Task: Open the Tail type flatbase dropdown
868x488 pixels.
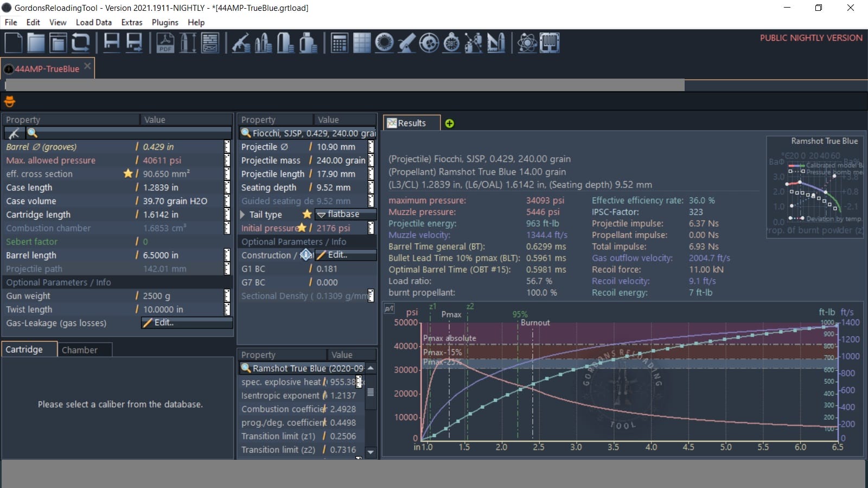Action: click(345, 215)
